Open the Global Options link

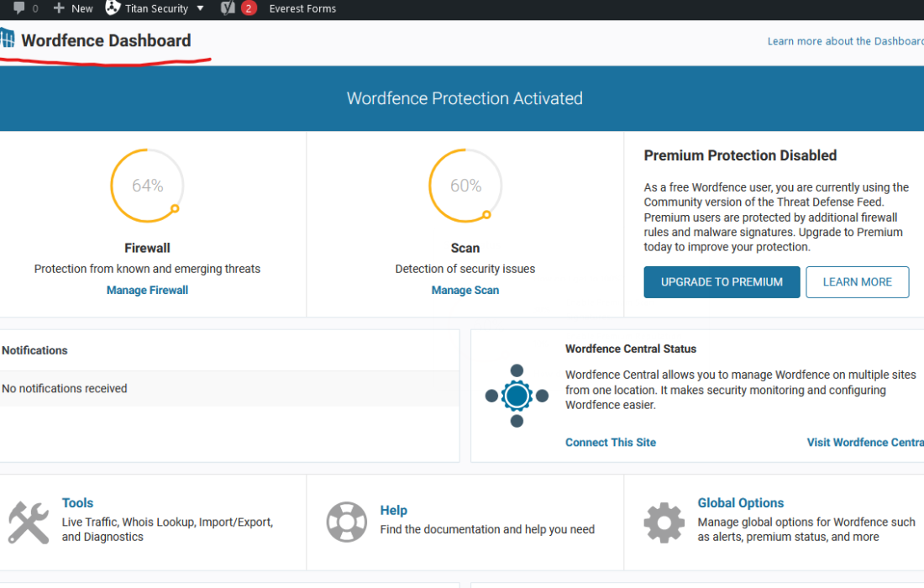click(x=741, y=502)
